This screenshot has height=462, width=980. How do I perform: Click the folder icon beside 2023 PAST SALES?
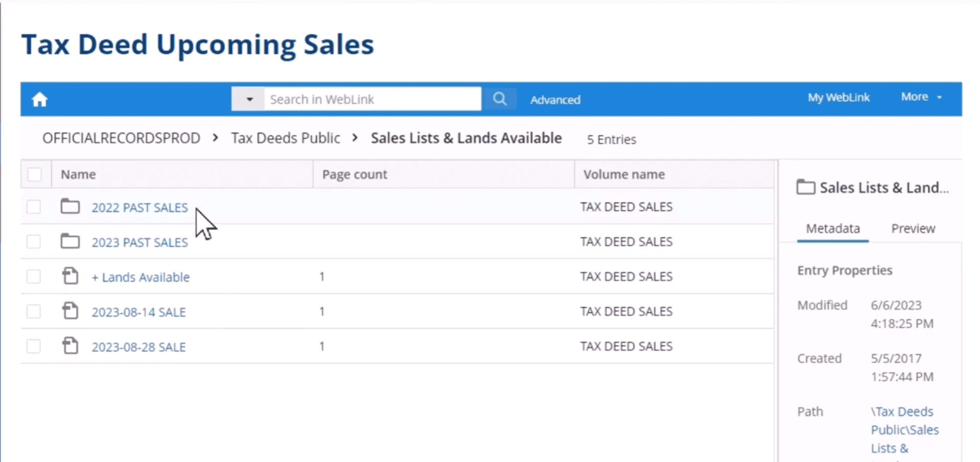70,241
